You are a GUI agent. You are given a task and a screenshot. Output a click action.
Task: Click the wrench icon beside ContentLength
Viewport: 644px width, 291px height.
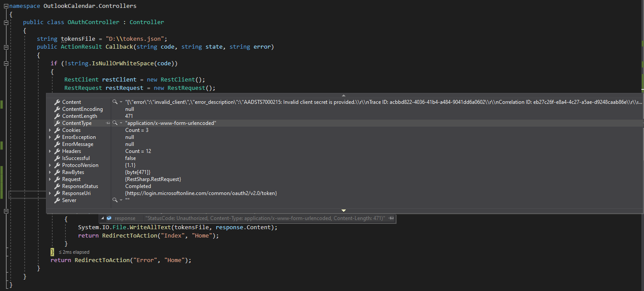point(57,116)
